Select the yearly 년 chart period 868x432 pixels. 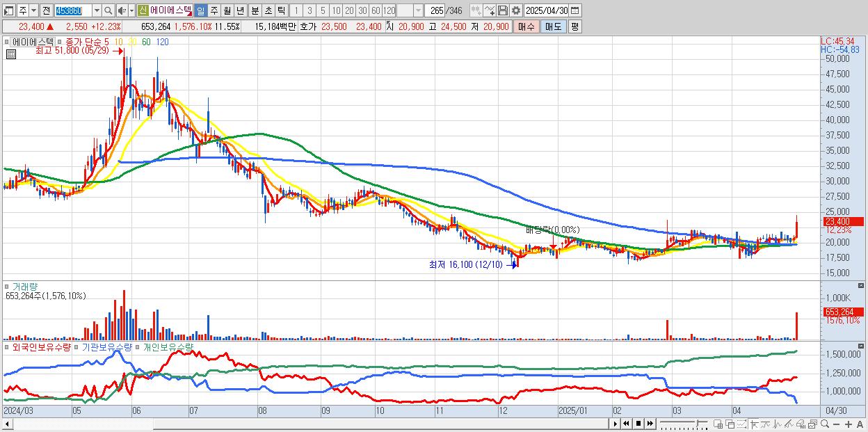click(x=240, y=10)
